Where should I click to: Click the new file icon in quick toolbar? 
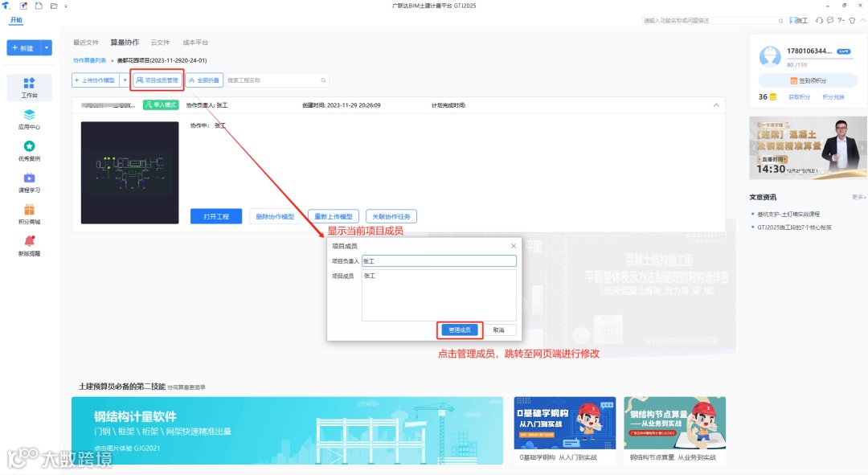click(39, 6)
